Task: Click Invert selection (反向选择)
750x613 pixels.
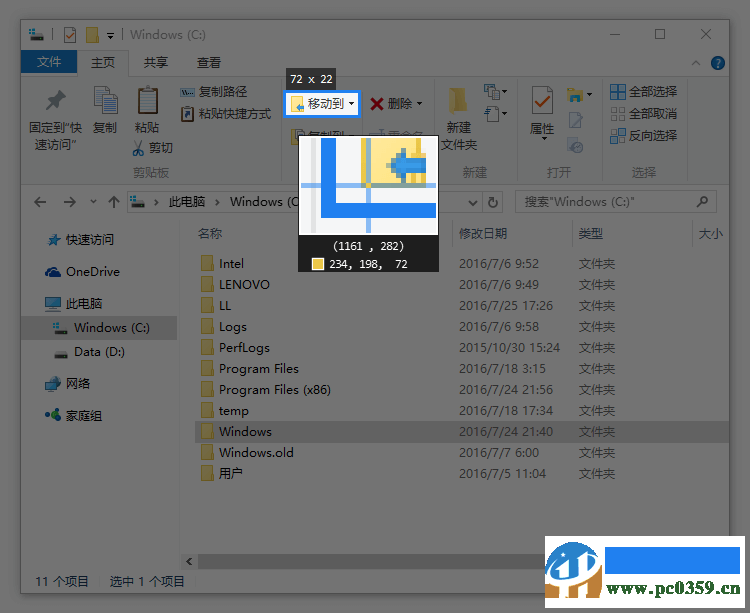Action: (643, 136)
